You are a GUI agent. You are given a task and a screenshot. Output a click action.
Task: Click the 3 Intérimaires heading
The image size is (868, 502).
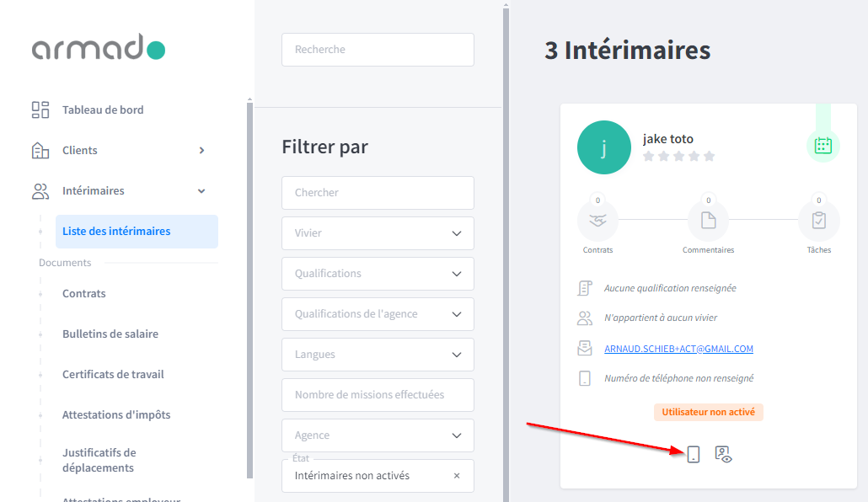(627, 51)
